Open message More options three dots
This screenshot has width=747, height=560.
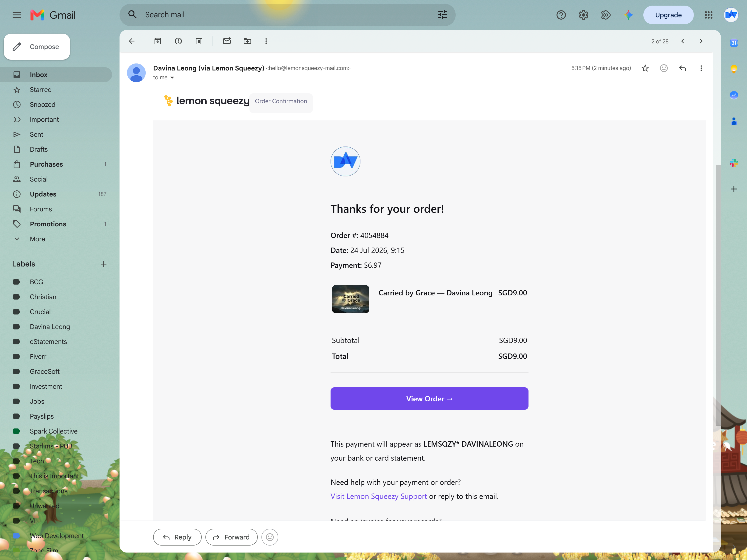(701, 68)
